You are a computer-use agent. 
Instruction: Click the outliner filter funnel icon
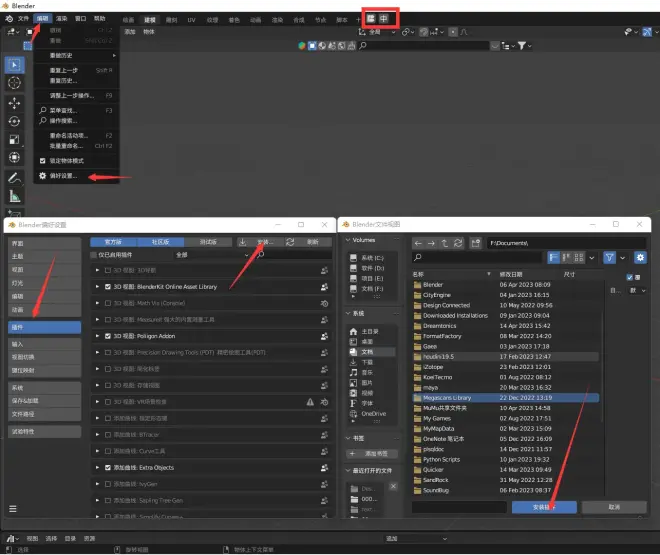[522, 45]
